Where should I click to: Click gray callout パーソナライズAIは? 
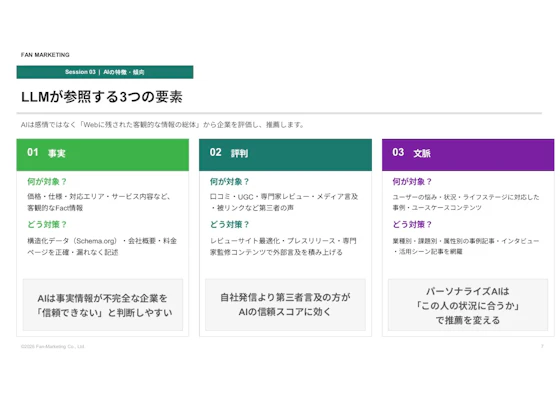pyautogui.click(x=468, y=305)
